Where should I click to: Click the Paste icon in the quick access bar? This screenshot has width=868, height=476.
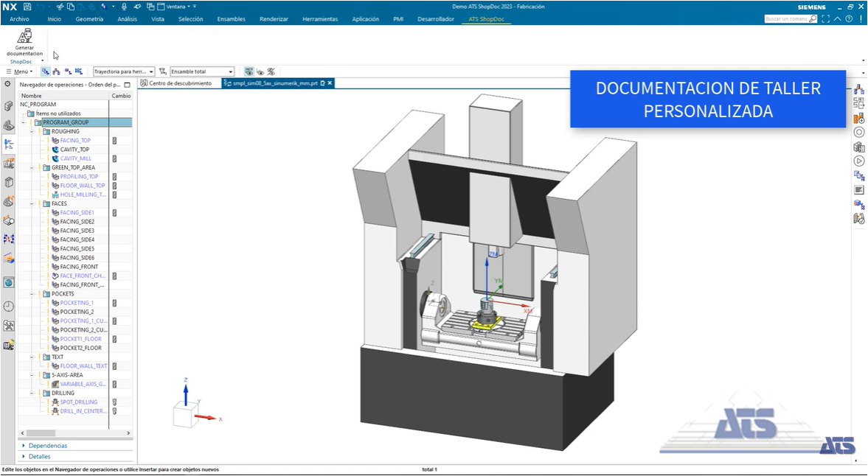tap(81, 7)
